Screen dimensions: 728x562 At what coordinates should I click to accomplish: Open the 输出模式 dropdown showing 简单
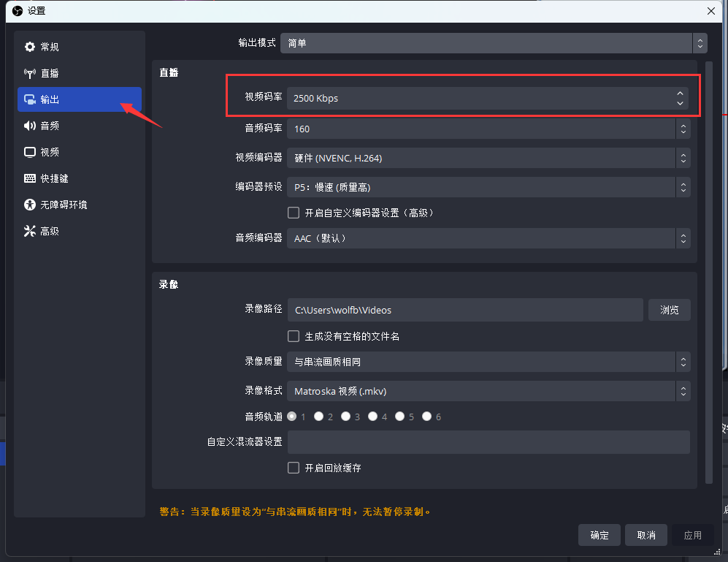[x=494, y=43]
